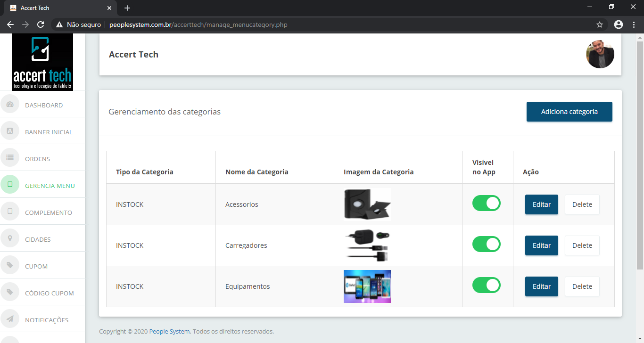The width and height of the screenshot is (644, 343).
Task: Delete the Equipamentos category
Action: coord(582,286)
